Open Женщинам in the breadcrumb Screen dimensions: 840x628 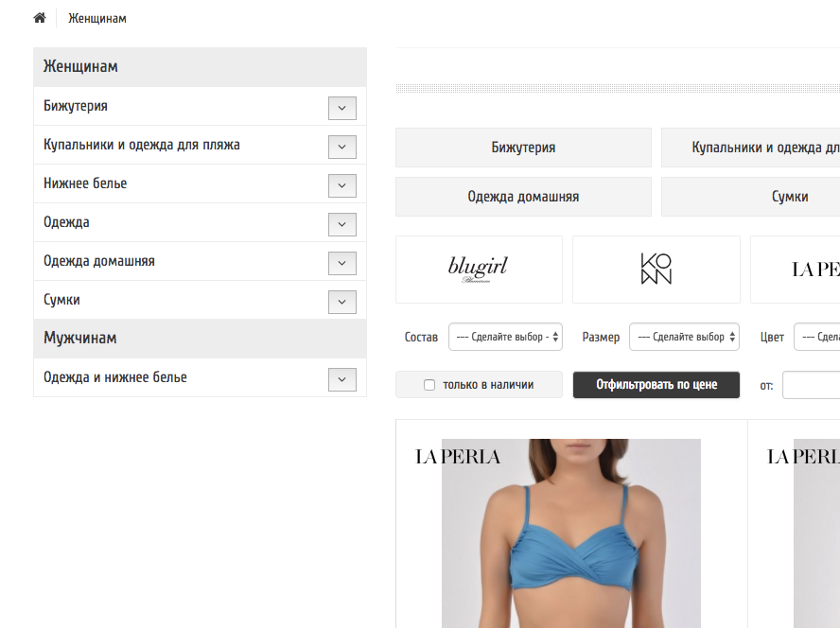(x=97, y=18)
